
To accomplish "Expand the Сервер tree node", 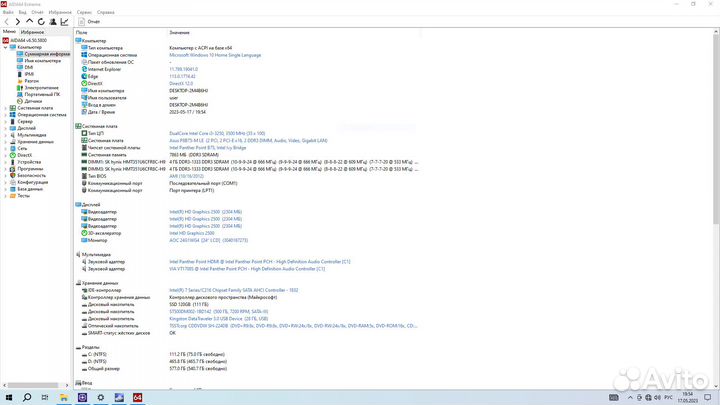I will 6,122.
